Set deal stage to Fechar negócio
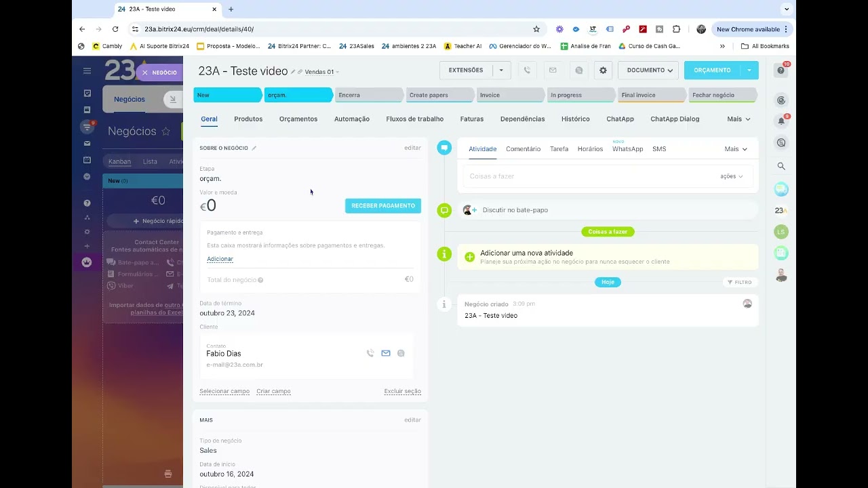Viewport: 868px width, 488px height. pyautogui.click(x=722, y=95)
